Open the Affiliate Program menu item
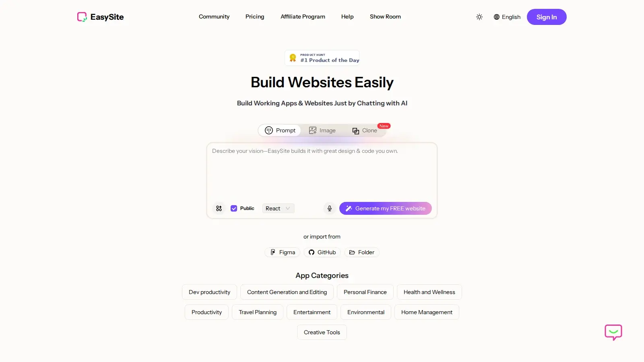 [303, 16]
